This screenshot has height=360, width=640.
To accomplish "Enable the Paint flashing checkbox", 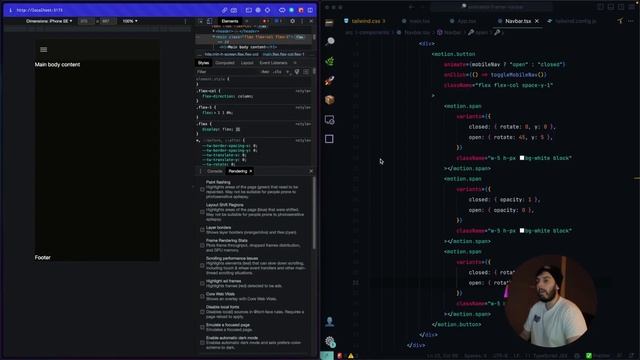I will (x=202, y=189).
